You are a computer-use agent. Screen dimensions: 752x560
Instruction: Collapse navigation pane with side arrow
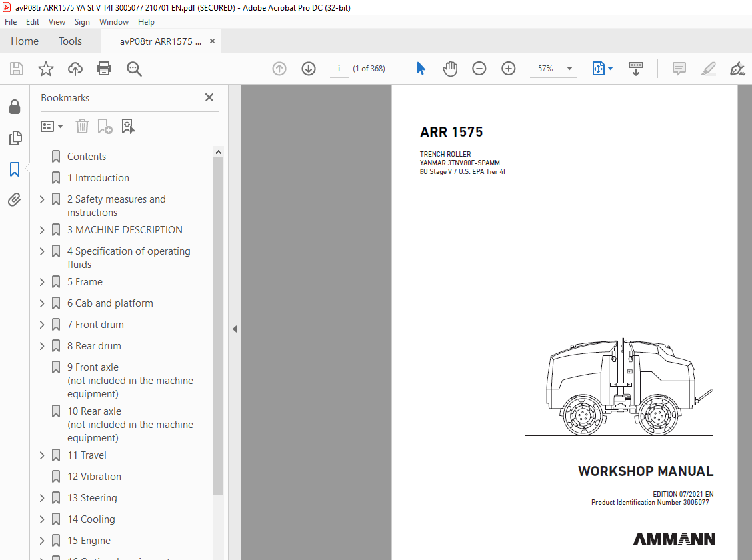pyautogui.click(x=235, y=329)
